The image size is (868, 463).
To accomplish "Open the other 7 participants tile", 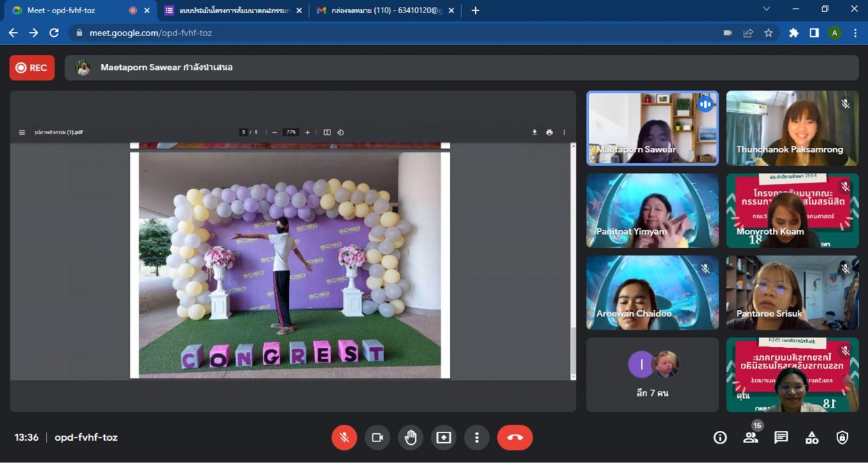I will pyautogui.click(x=652, y=375).
